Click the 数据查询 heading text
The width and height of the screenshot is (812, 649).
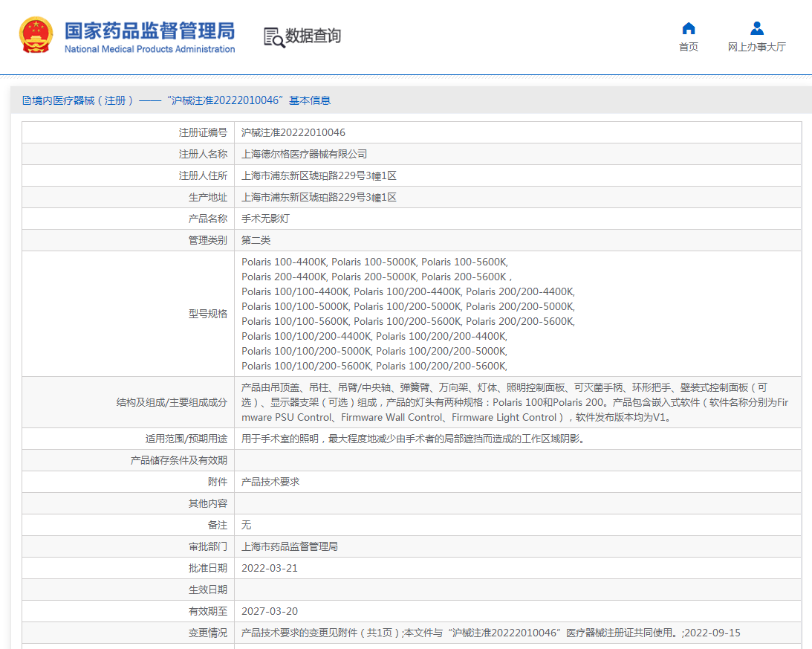(x=313, y=36)
